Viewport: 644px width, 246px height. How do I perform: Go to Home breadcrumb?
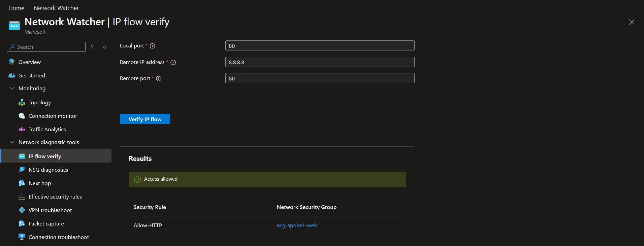pyautogui.click(x=16, y=8)
